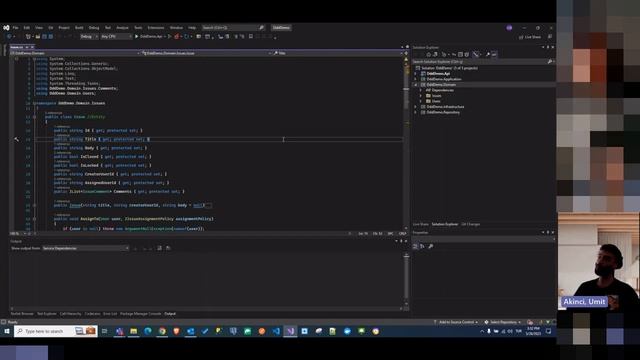Switch to the Package Manager Console tab

140,314
